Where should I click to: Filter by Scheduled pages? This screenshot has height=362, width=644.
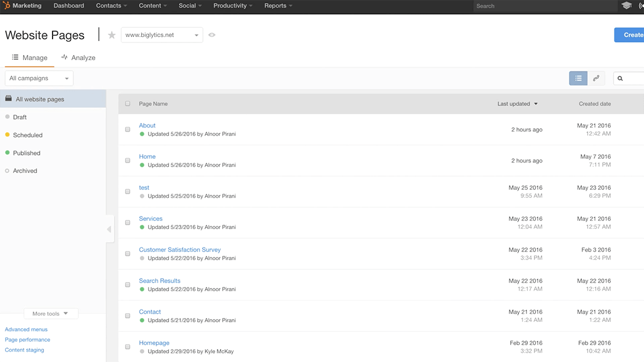pos(28,135)
